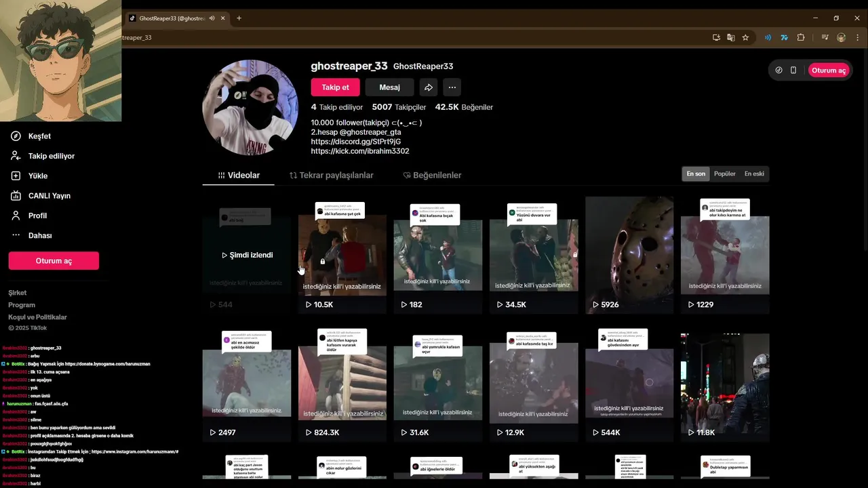Send a message with Mesaj button
Viewport: 868px width, 488px height.
pyautogui.click(x=390, y=87)
